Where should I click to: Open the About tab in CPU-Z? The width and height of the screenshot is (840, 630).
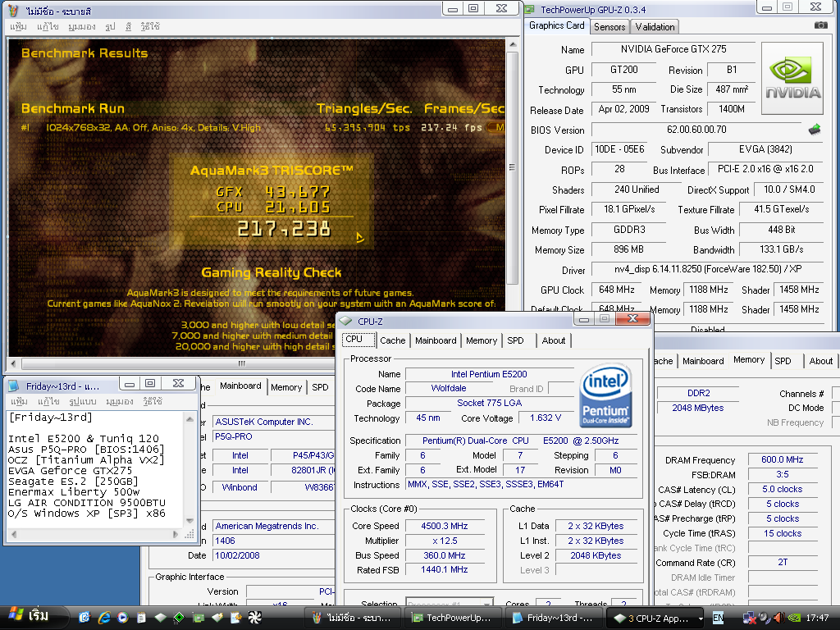pos(554,340)
